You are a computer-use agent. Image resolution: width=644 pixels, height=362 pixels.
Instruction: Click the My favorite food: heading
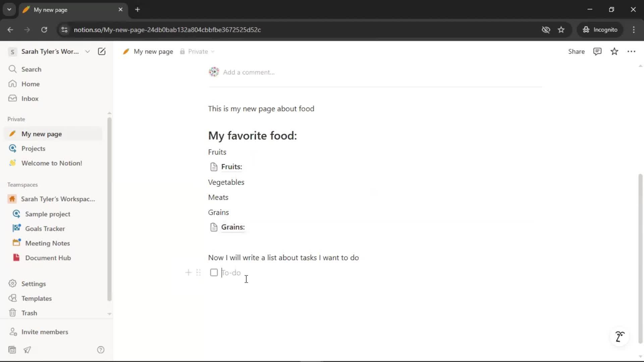coord(253,135)
